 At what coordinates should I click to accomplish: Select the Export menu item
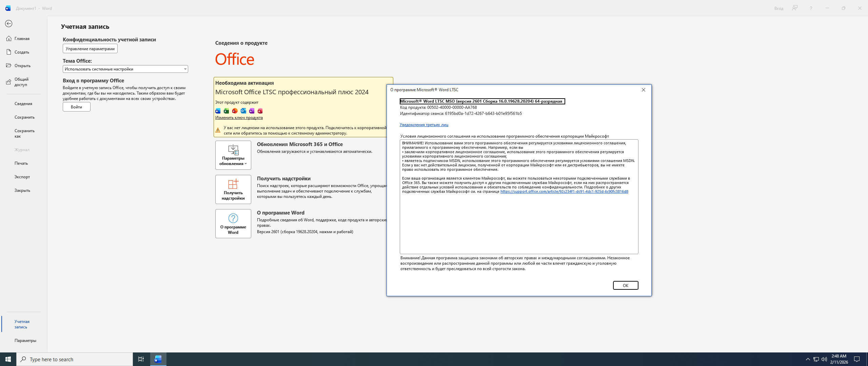pos(22,177)
